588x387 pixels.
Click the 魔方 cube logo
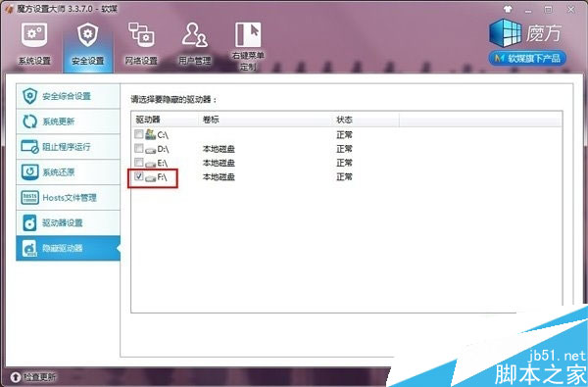tap(505, 33)
